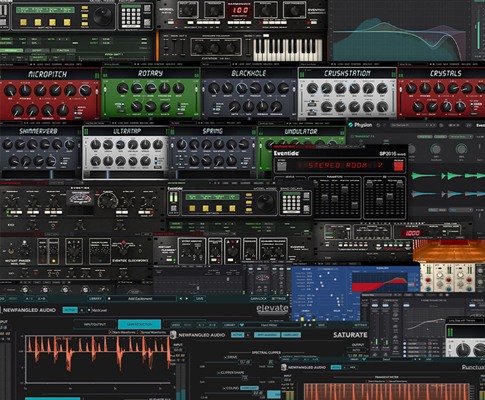The height and width of the screenshot is (400, 485).
Task: Click the wooden concert hall thumbnail
Action: click(449, 250)
